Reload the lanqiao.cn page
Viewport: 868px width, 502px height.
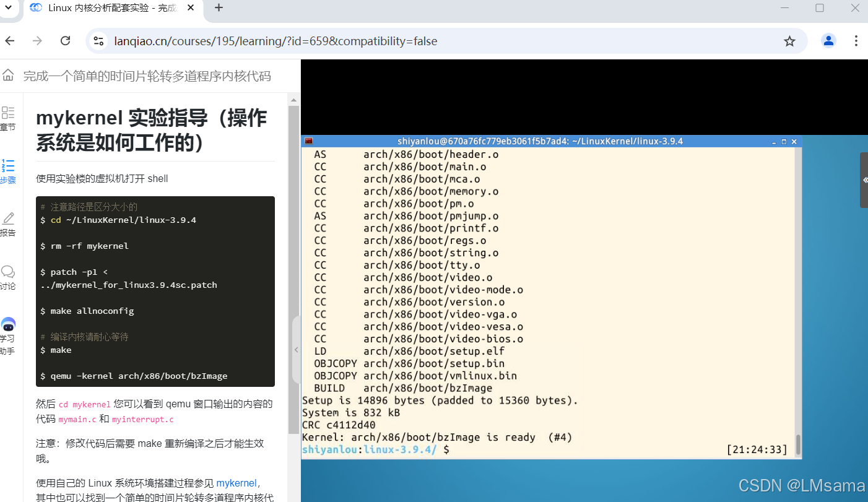coord(65,41)
